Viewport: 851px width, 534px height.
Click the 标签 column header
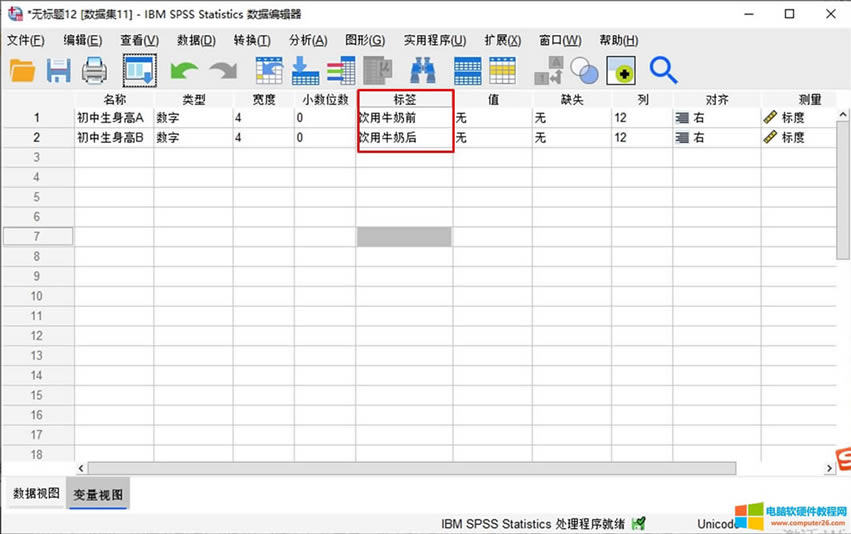pos(404,100)
